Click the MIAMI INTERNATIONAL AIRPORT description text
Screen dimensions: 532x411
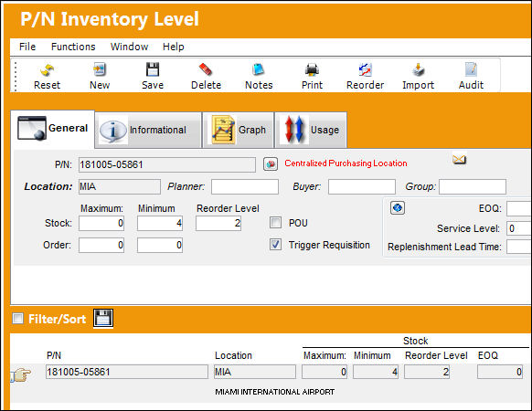[x=275, y=392]
